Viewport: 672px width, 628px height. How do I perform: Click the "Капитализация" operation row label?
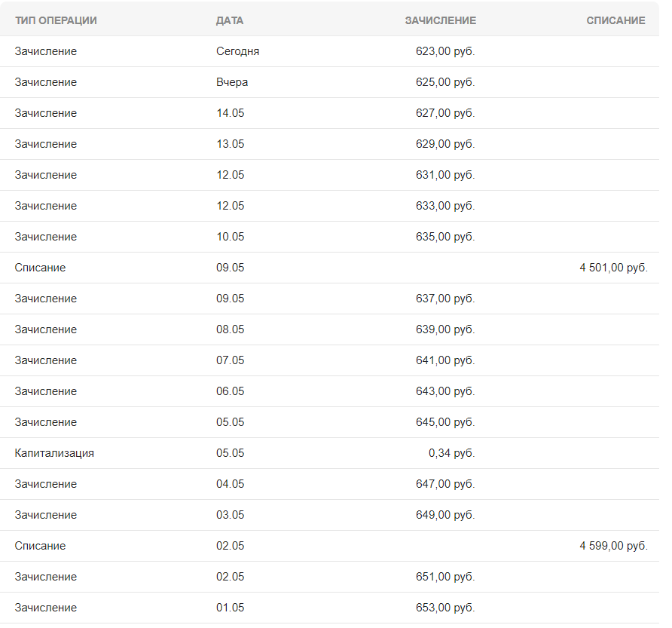54,453
